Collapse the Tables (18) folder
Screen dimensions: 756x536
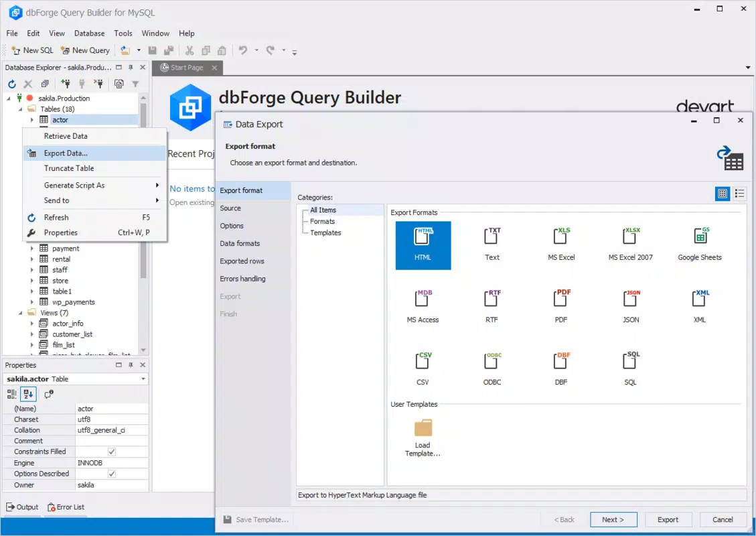coord(20,109)
